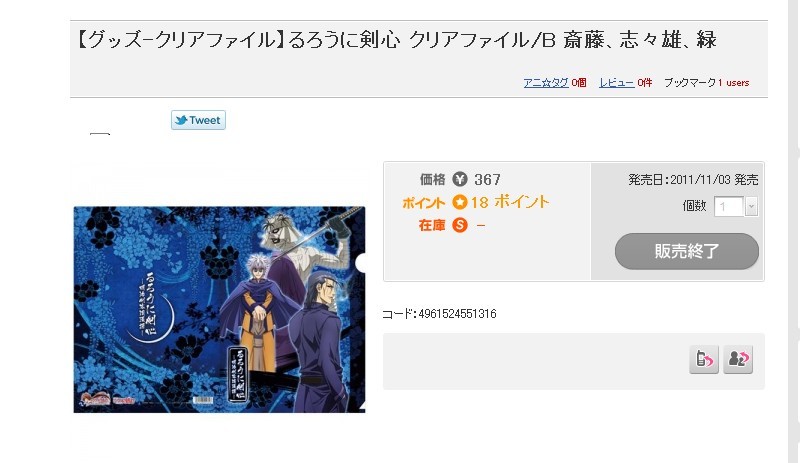Screen dimensions: 800x463
Task: Click ブックマーク 1 users text
Action: click(706, 83)
